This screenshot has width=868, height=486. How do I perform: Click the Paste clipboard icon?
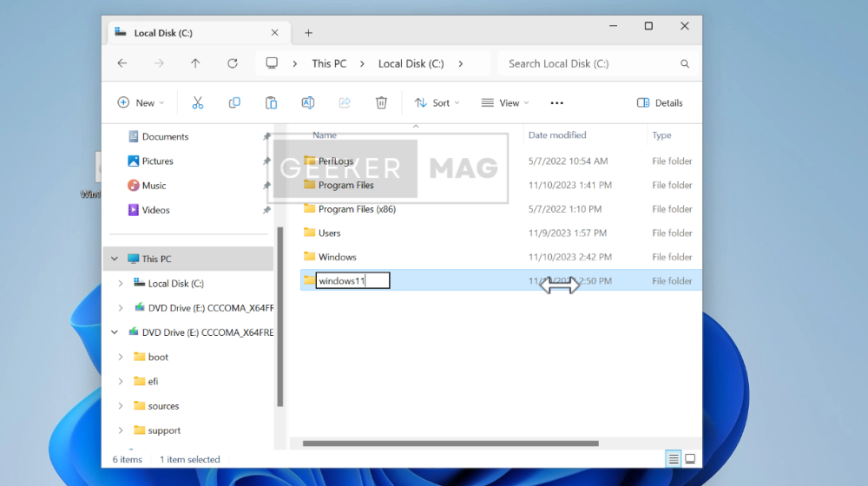pyautogui.click(x=271, y=103)
